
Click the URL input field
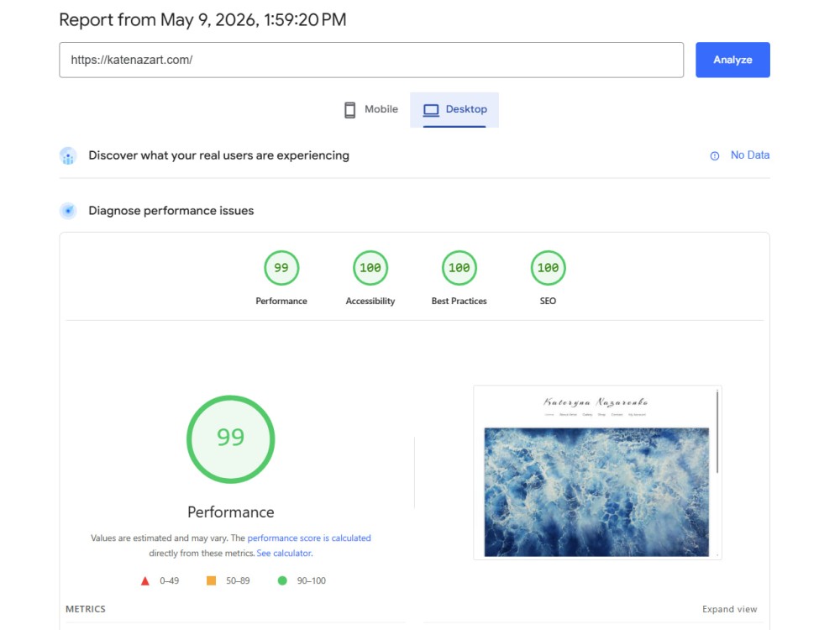pos(371,60)
